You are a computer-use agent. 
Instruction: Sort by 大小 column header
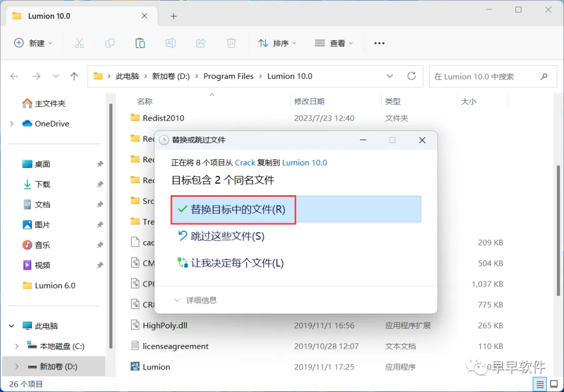(x=468, y=101)
